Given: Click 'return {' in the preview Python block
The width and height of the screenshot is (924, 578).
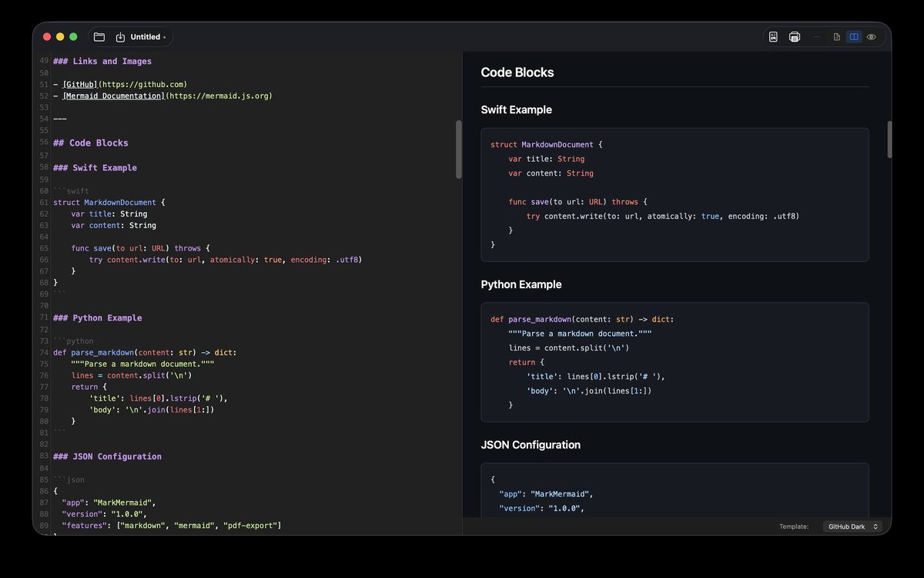Looking at the screenshot, I should coord(527,361).
